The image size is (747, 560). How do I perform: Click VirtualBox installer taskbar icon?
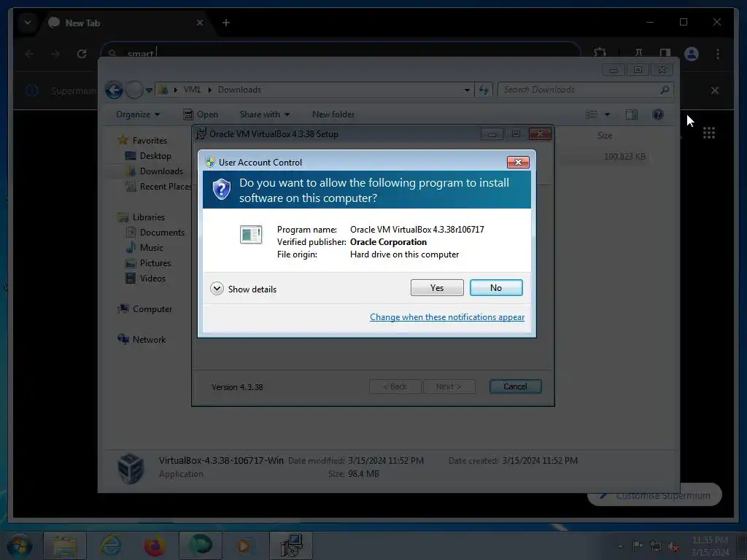[x=291, y=545]
